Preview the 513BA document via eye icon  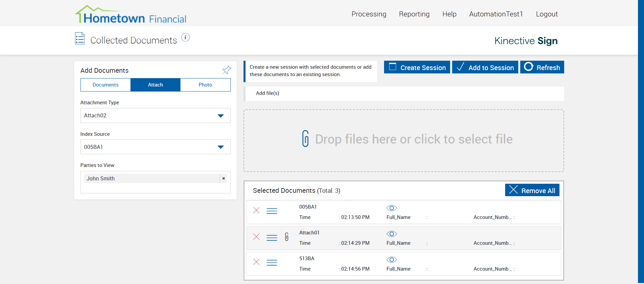pos(391,260)
